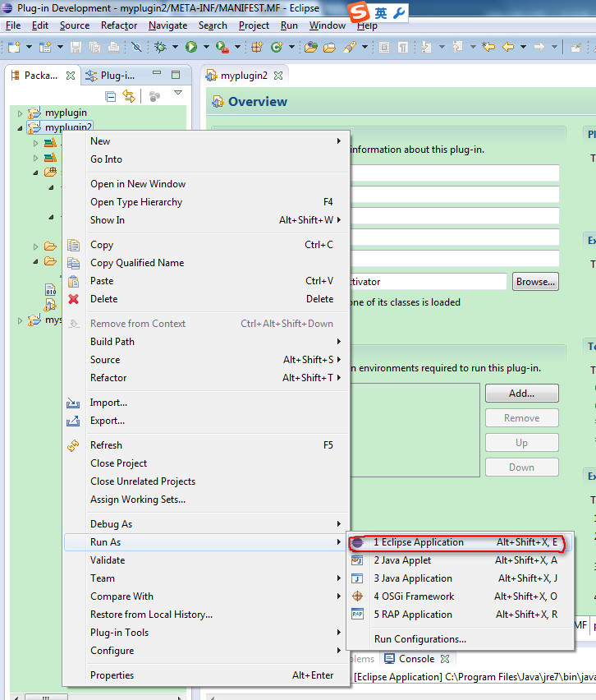The width and height of the screenshot is (596, 700).
Task: Click the 010 binary file icon in tree
Action: point(50,290)
